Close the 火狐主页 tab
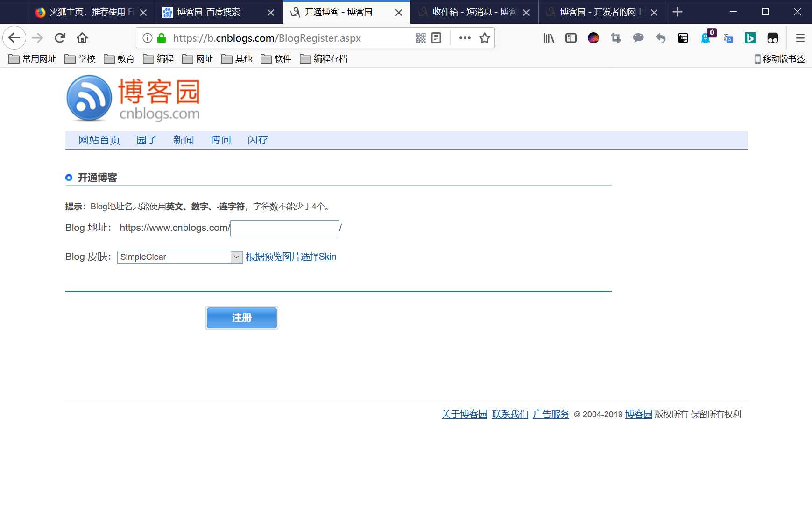 point(143,13)
